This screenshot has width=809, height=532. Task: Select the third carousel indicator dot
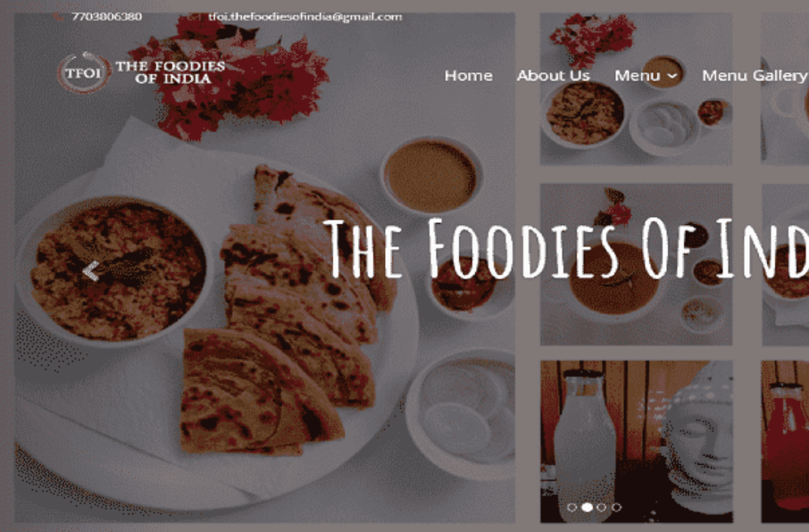coord(601,507)
